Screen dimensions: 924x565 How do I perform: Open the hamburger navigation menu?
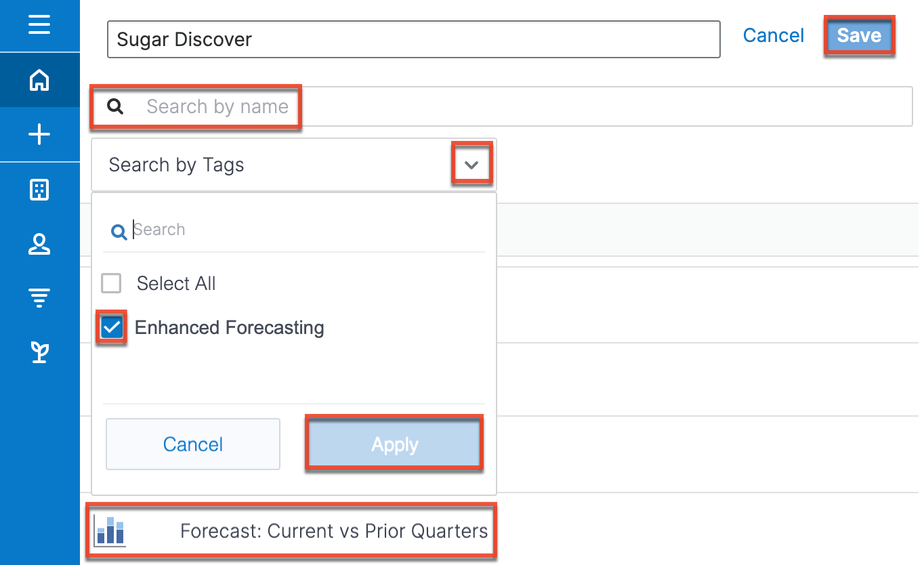point(39,25)
